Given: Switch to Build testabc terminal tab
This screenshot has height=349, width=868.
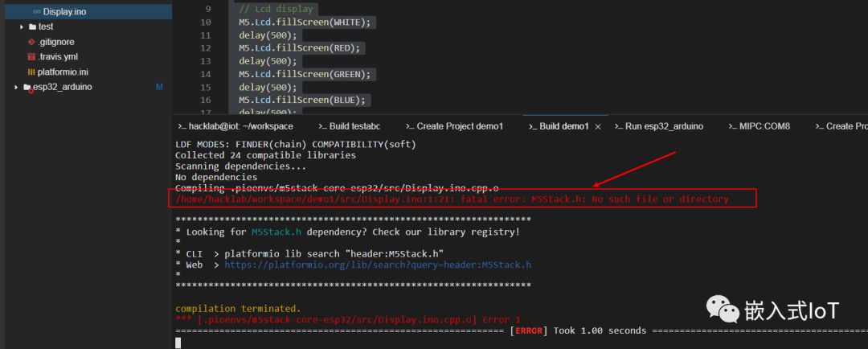Looking at the screenshot, I should click(350, 126).
